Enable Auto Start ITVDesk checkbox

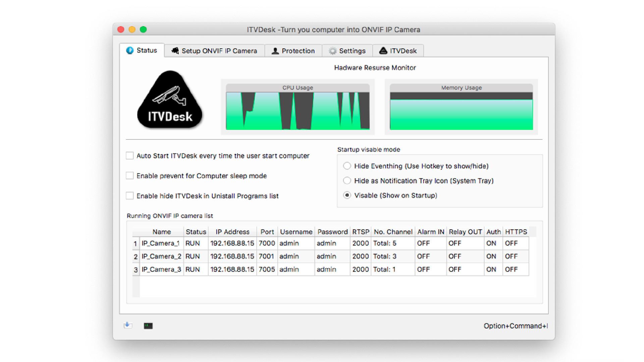click(130, 156)
